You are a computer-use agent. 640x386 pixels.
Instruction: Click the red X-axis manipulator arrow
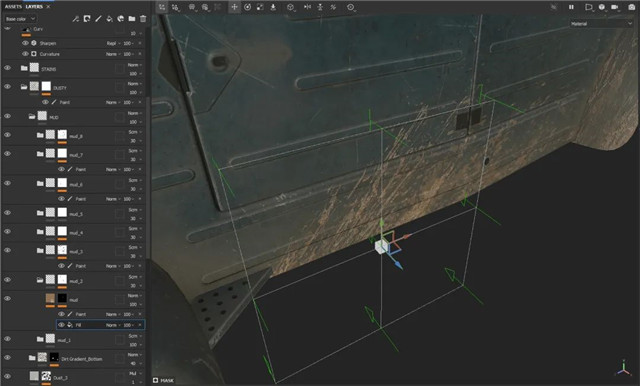point(407,236)
